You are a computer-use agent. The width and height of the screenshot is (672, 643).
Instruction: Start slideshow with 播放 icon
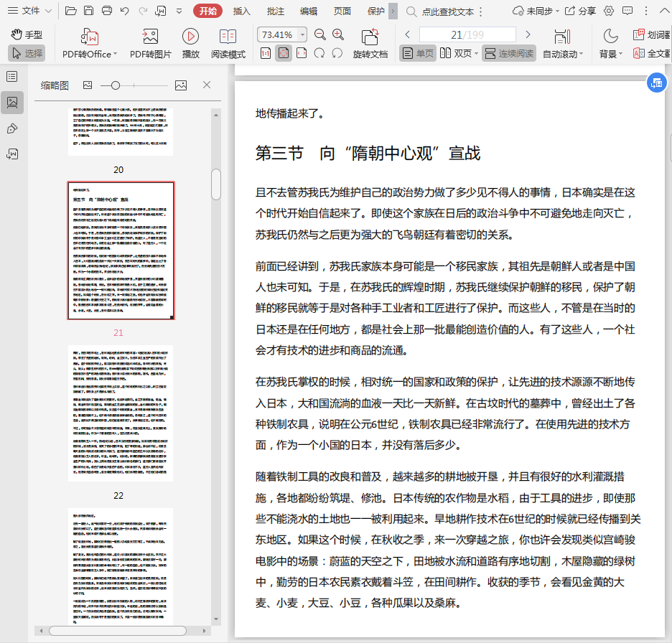coord(190,37)
